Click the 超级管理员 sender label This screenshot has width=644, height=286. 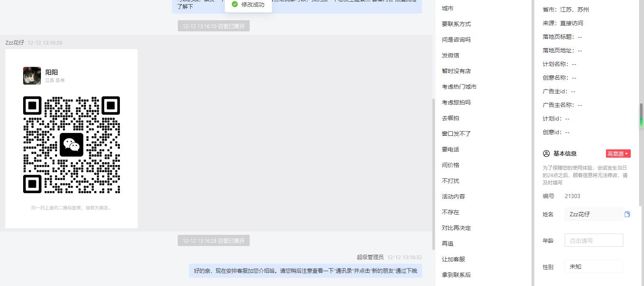click(x=370, y=257)
